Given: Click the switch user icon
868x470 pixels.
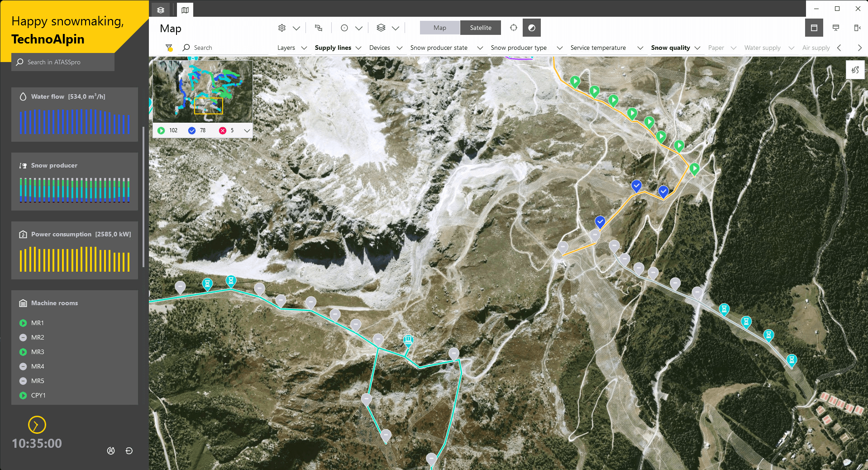Looking at the screenshot, I should tap(111, 451).
